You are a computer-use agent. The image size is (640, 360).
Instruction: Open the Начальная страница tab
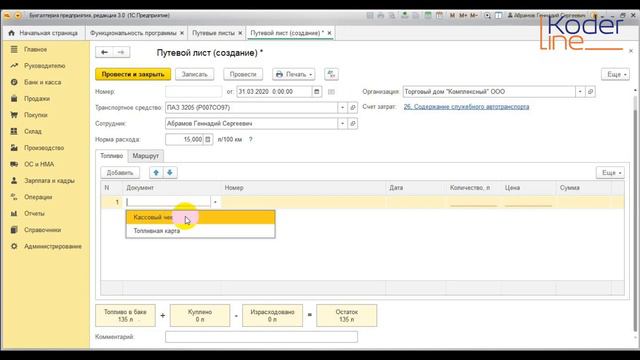43,33
